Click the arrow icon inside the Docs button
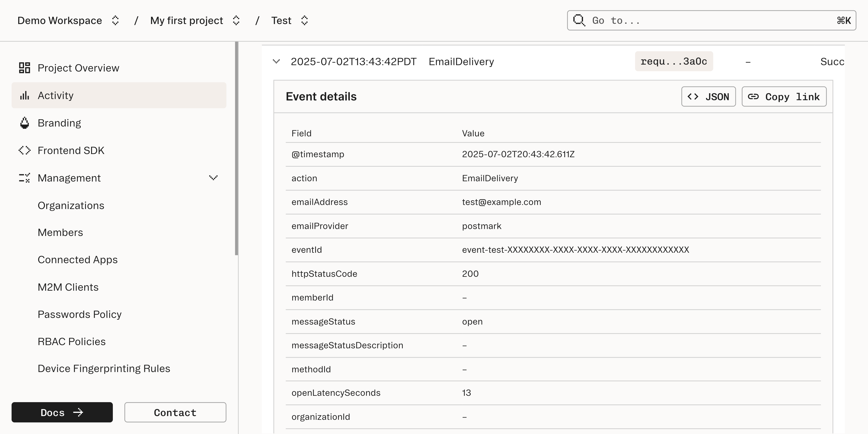The width and height of the screenshot is (868, 434). pos(78,412)
